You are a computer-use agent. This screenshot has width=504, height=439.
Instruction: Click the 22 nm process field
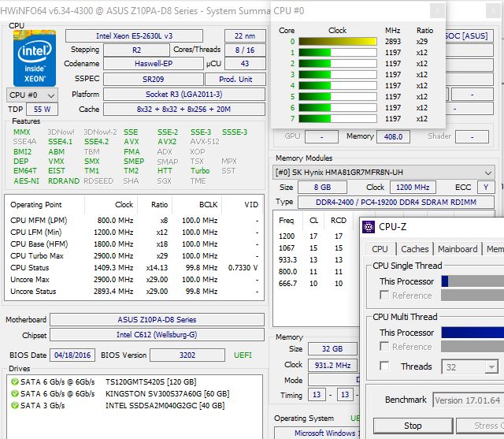point(245,36)
